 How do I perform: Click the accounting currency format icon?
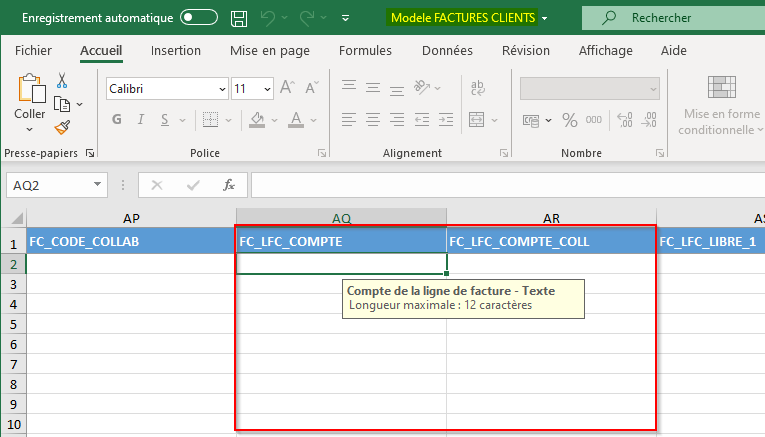tap(531, 120)
